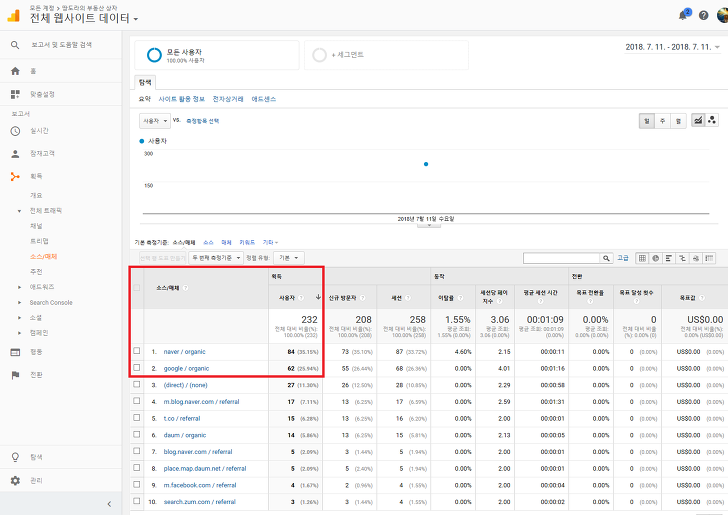This screenshot has height=515, width=728.
Task: Switch to 전자상거래 sub-tab
Action: point(228,99)
